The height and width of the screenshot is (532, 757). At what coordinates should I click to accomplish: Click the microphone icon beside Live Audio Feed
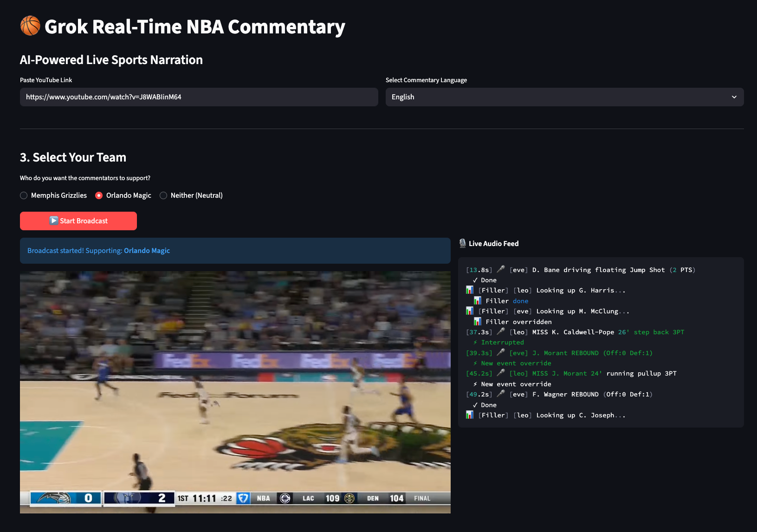[x=463, y=243]
